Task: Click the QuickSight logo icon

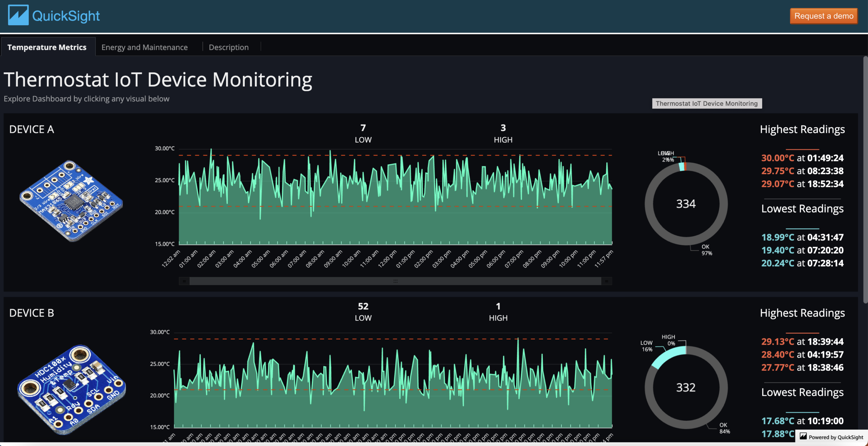Action: 18,15
